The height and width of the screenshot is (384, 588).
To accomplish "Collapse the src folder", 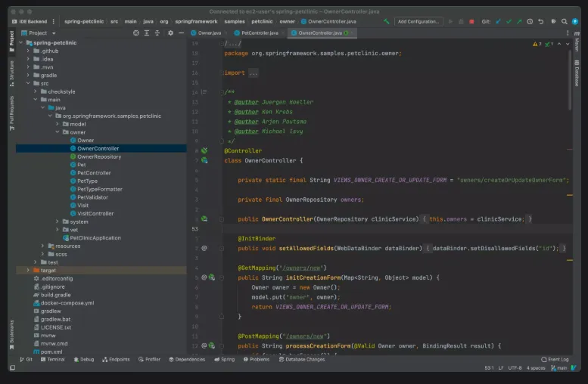I will point(28,83).
